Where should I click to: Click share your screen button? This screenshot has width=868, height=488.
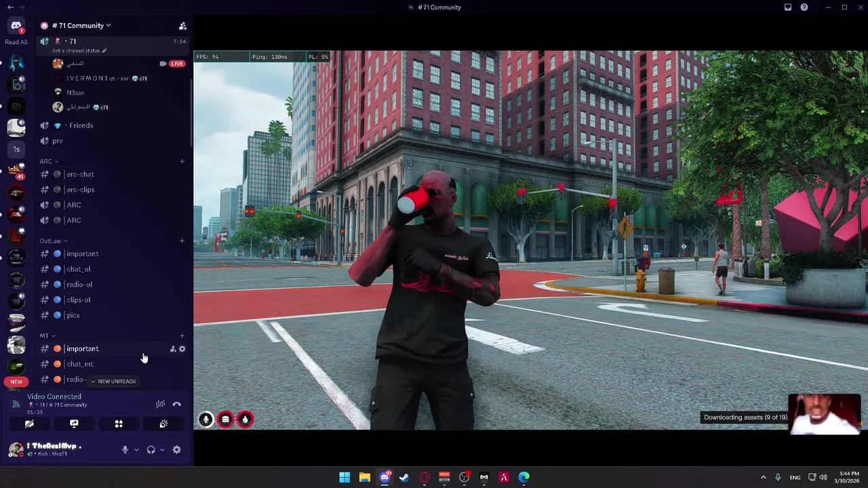click(x=74, y=424)
